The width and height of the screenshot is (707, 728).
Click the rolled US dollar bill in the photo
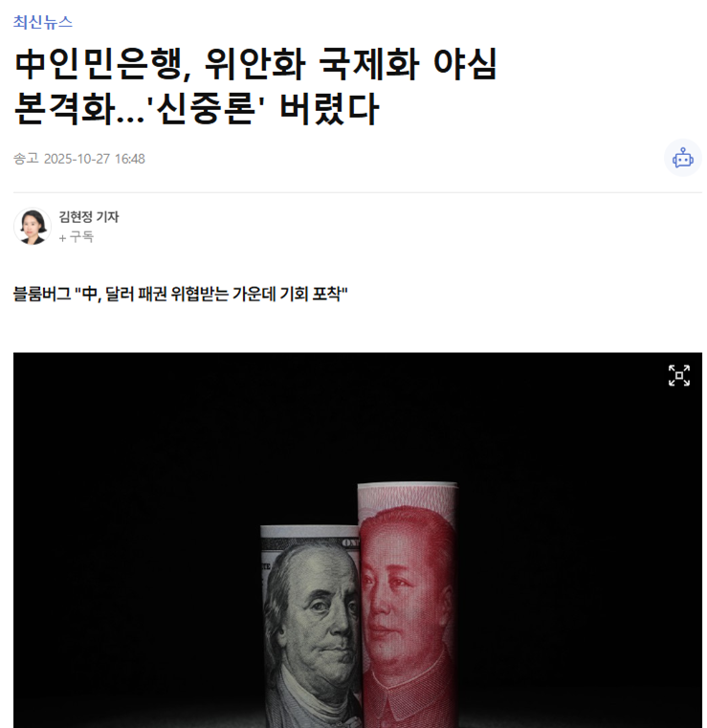click(x=310, y=627)
